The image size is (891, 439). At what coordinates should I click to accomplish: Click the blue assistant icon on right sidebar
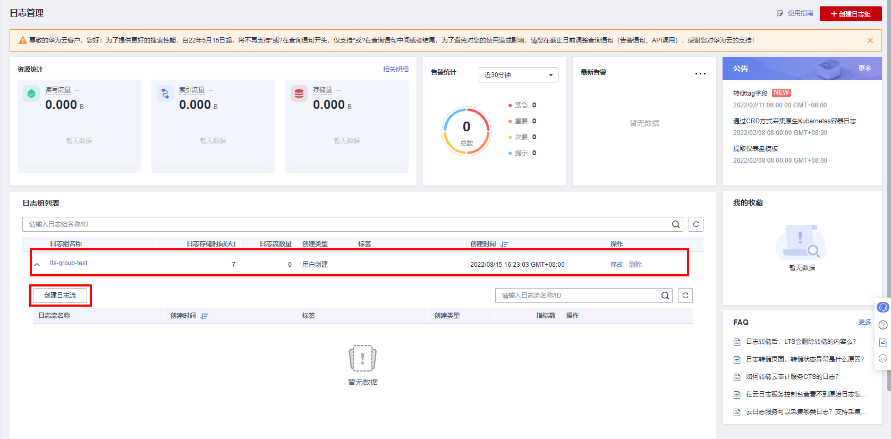[882, 307]
